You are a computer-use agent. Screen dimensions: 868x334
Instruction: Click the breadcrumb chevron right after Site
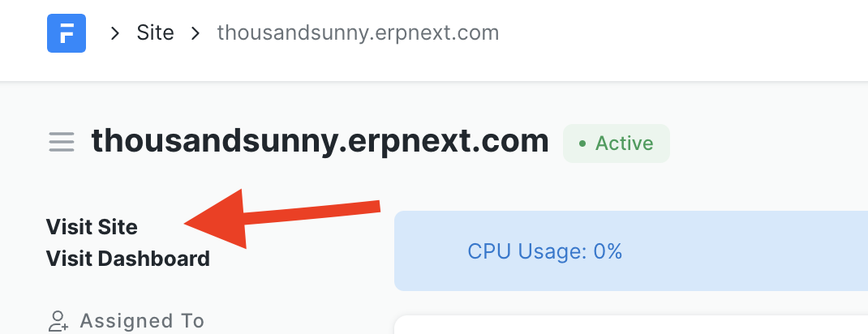click(196, 33)
